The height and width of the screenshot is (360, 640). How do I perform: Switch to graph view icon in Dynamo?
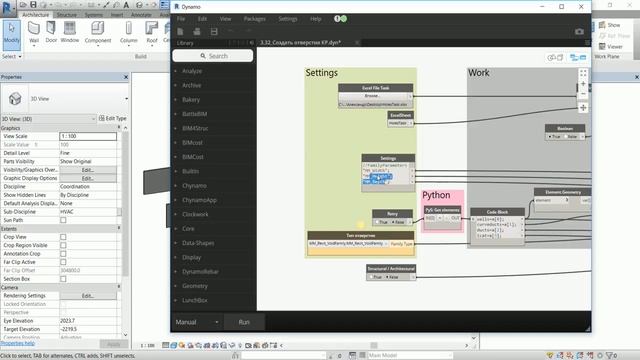pos(578,58)
